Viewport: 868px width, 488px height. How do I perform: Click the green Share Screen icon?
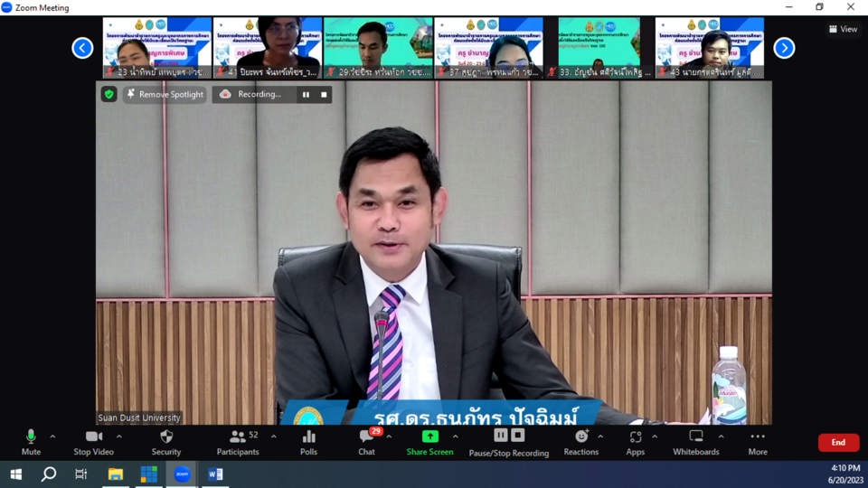point(430,436)
